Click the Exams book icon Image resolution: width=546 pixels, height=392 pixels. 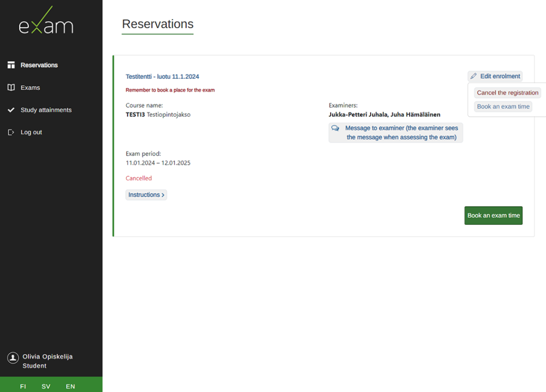pos(11,87)
